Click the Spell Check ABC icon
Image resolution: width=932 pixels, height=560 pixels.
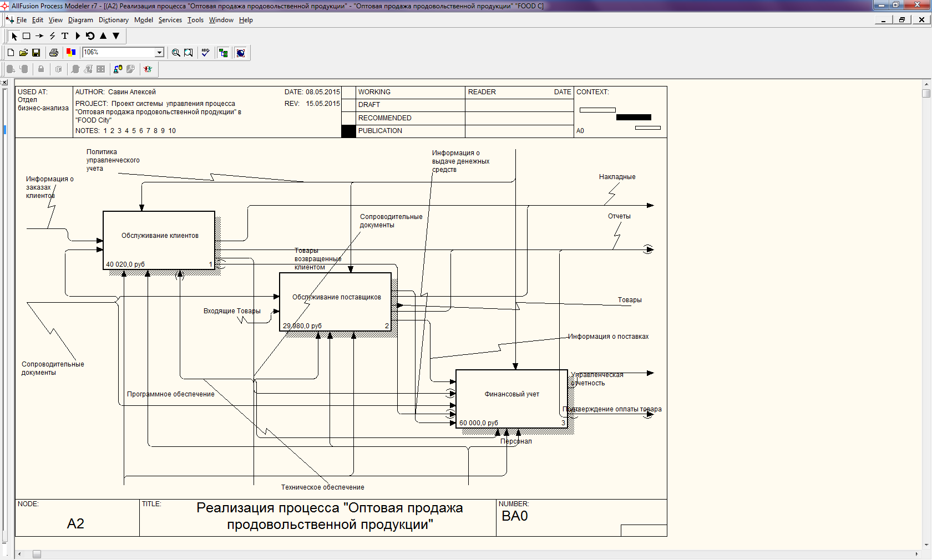point(205,53)
